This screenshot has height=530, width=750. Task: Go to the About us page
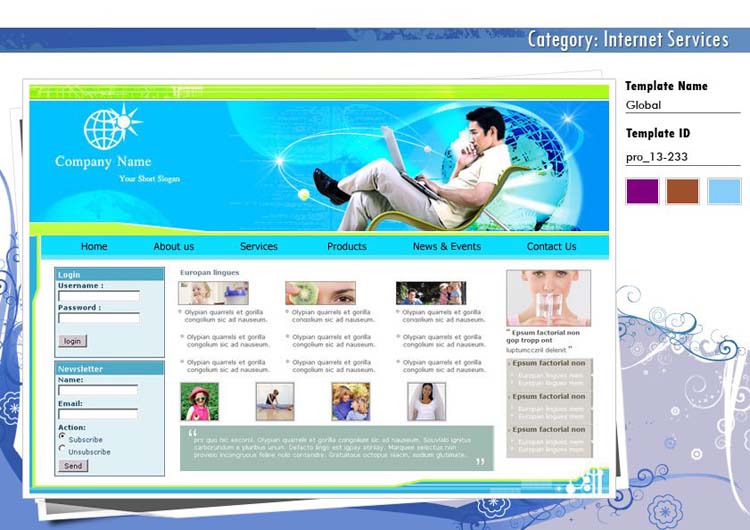174,247
